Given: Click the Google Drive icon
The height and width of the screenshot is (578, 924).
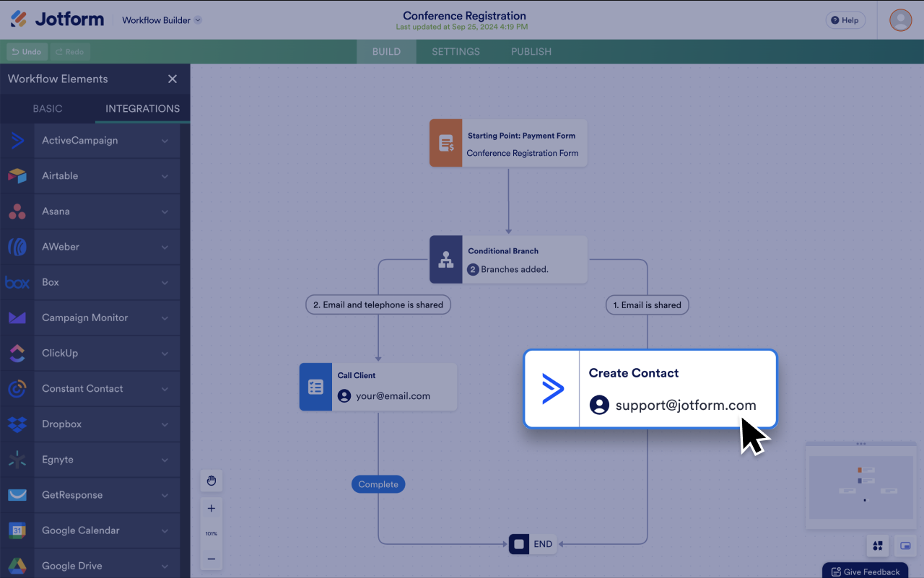Looking at the screenshot, I should point(17,566).
